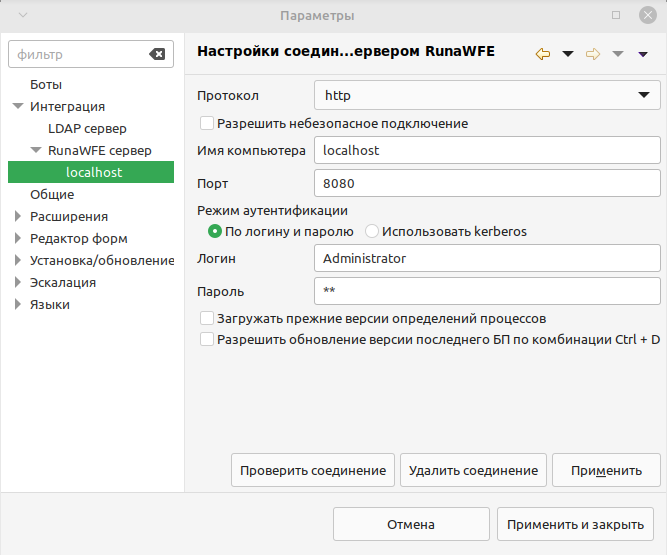This screenshot has width=667, height=555.
Task: Select Боты in the preferences tree
Action: pyautogui.click(x=46, y=85)
